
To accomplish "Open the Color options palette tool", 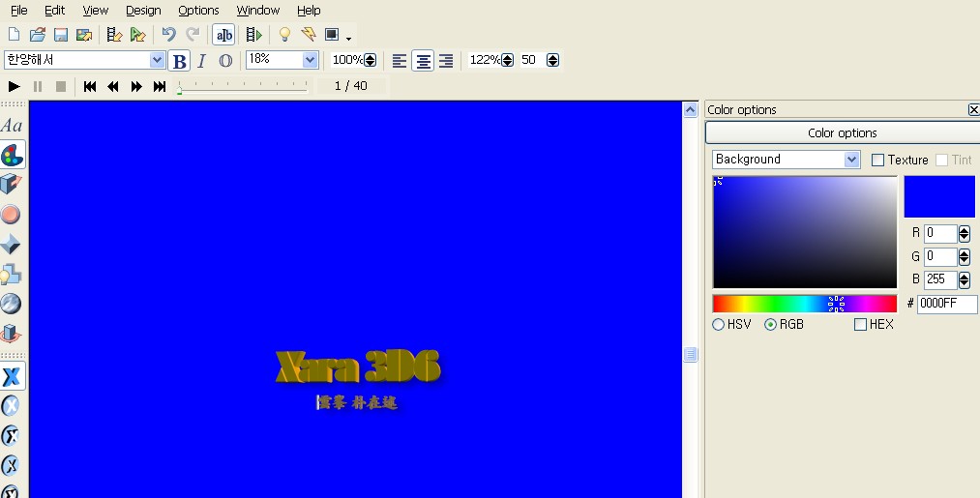I will [12, 155].
